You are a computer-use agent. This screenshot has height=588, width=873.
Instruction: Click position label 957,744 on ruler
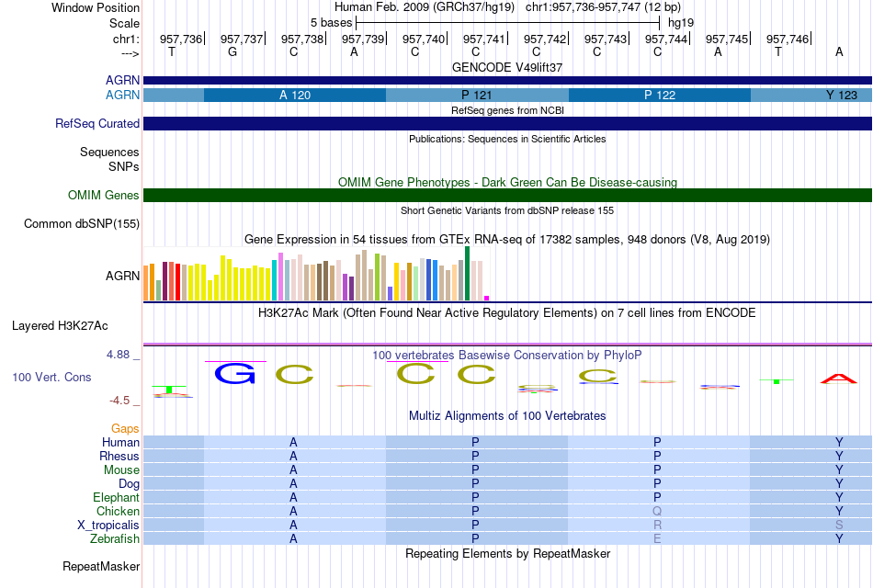[x=666, y=39]
